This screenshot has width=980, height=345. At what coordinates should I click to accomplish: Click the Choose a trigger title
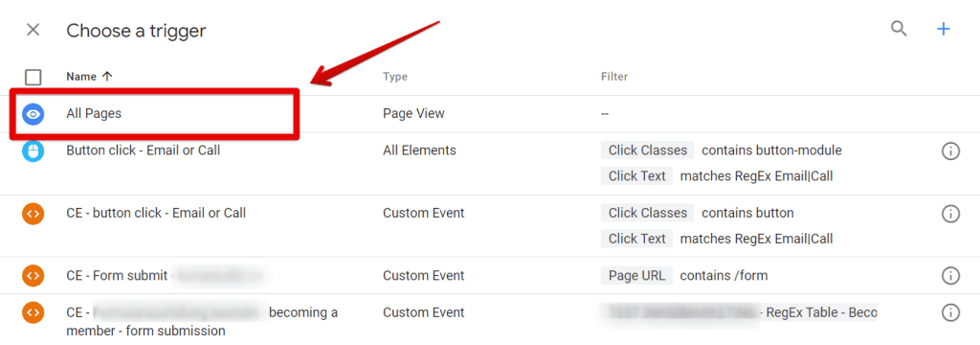click(136, 30)
